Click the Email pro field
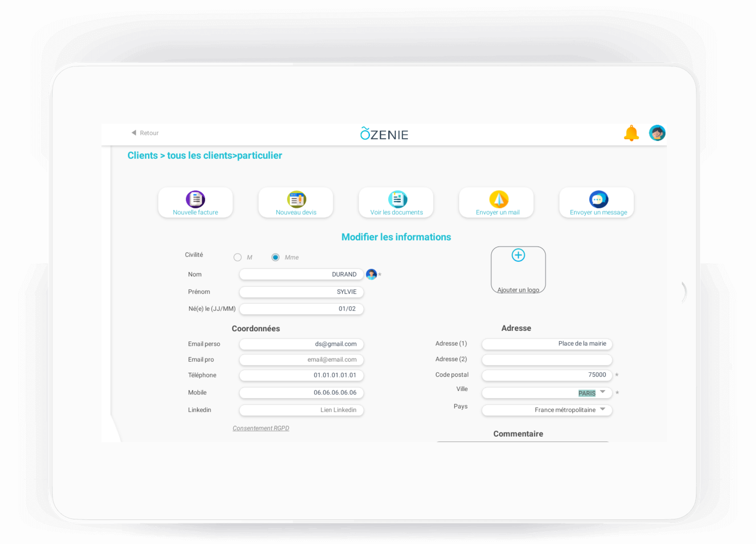 pos(301,360)
